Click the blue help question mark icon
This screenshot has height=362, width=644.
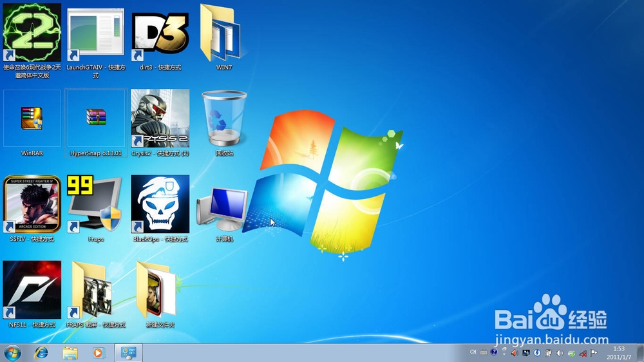pos(494,352)
